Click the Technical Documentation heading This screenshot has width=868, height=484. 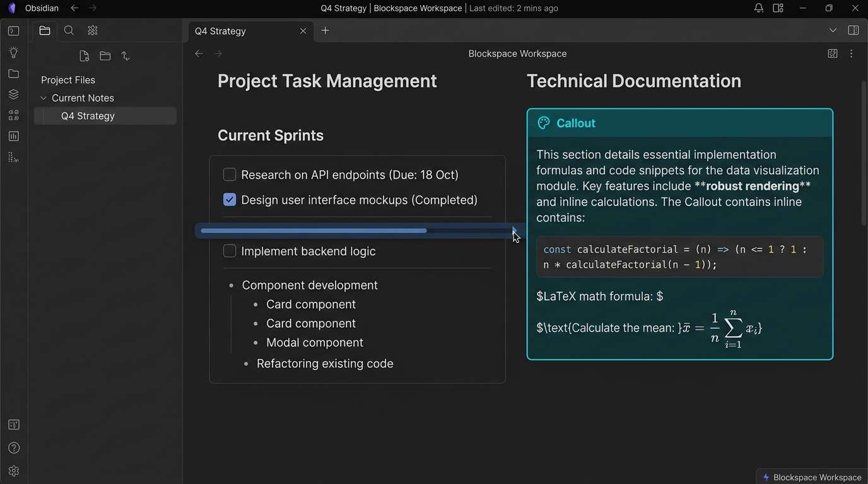click(x=634, y=81)
